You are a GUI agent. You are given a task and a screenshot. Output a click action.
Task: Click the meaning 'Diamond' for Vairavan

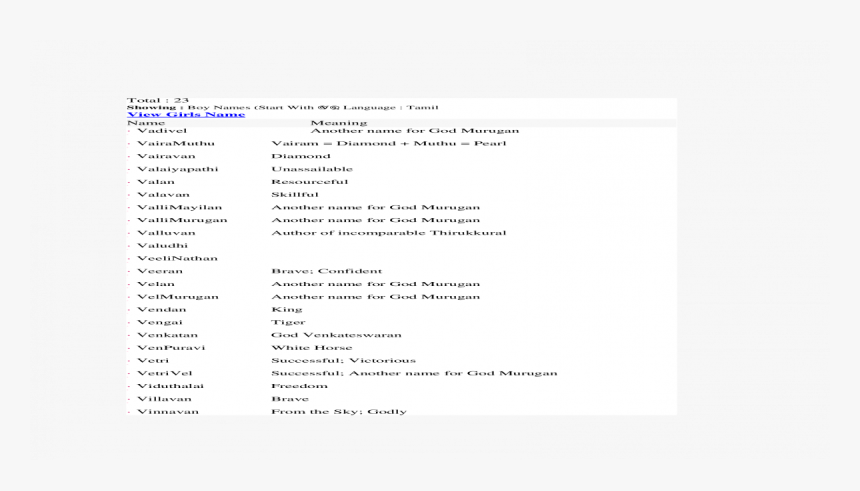coord(301,156)
